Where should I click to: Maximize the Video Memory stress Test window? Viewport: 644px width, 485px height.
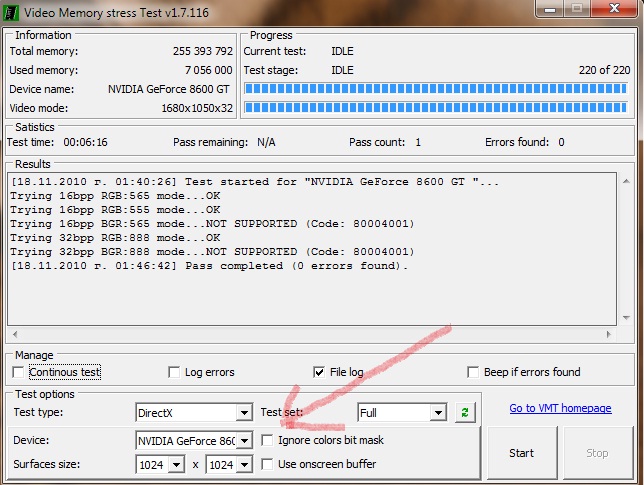pos(575,9)
